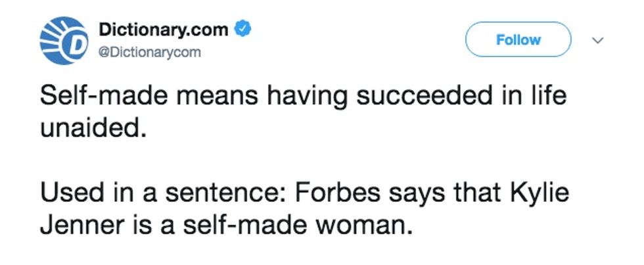Click the blue verified badge checkmark
Screen dimensions: 644x265
244,29
